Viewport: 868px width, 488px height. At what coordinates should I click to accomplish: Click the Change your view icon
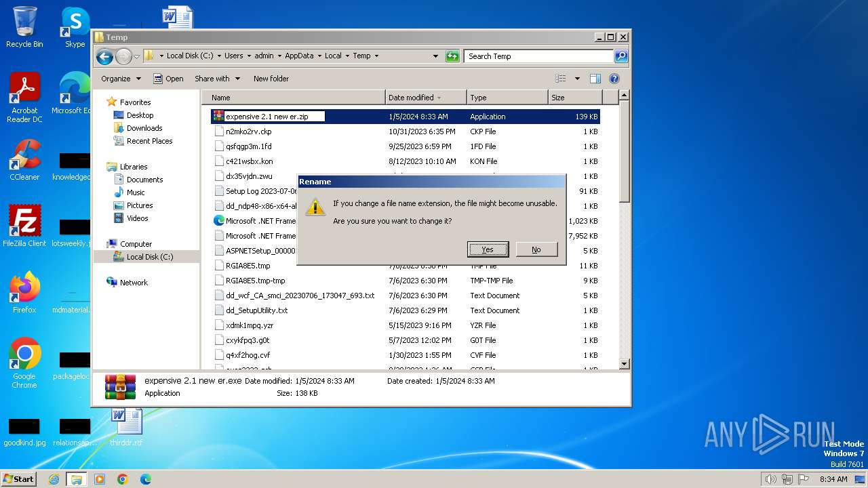pyautogui.click(x=560, y=79)
